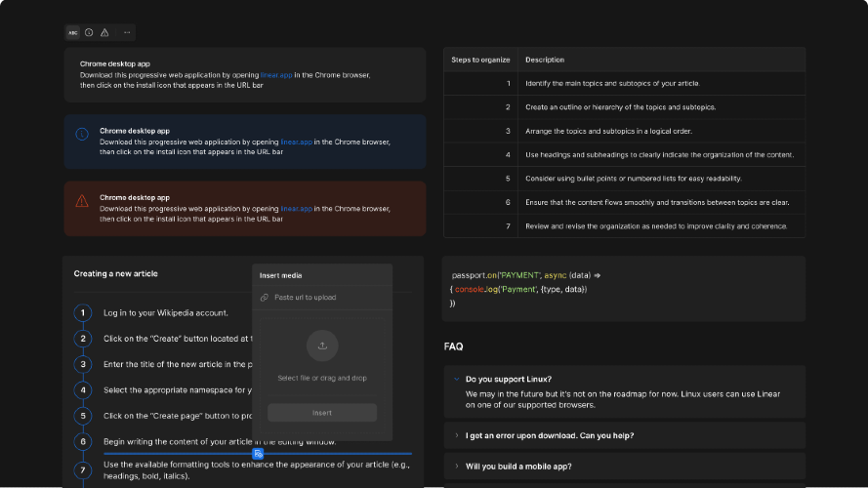Click step 3 circle in article list

click(83, 365)
